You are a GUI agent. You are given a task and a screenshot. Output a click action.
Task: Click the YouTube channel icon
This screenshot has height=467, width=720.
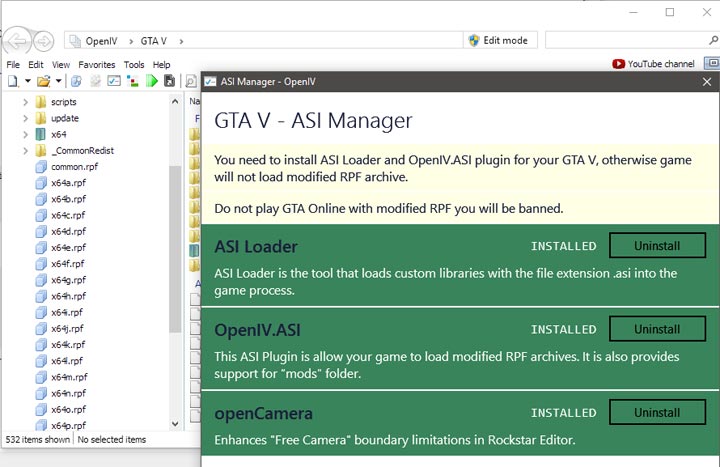(x=618, y=64)
